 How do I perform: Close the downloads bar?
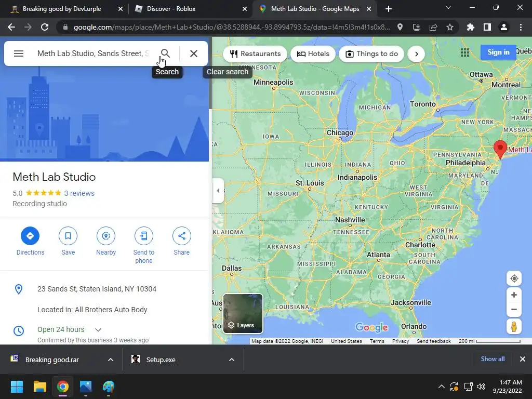pos(523,359)
